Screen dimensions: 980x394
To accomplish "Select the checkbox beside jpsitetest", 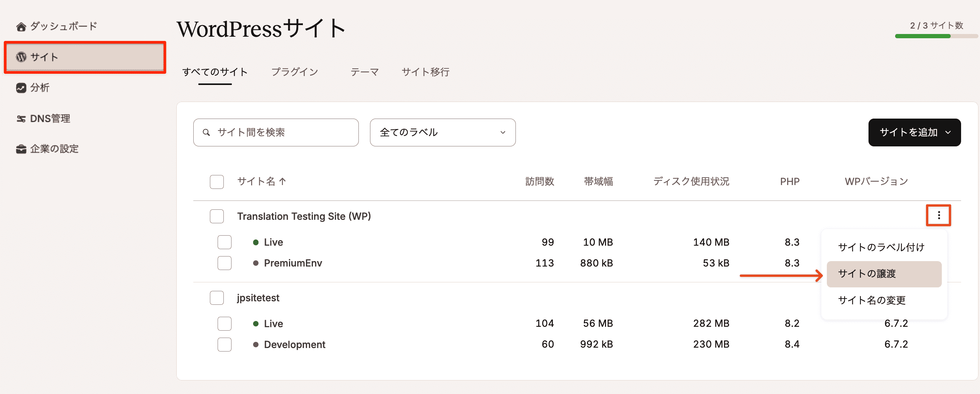I will pyautogui.click(x=216, y=297).
